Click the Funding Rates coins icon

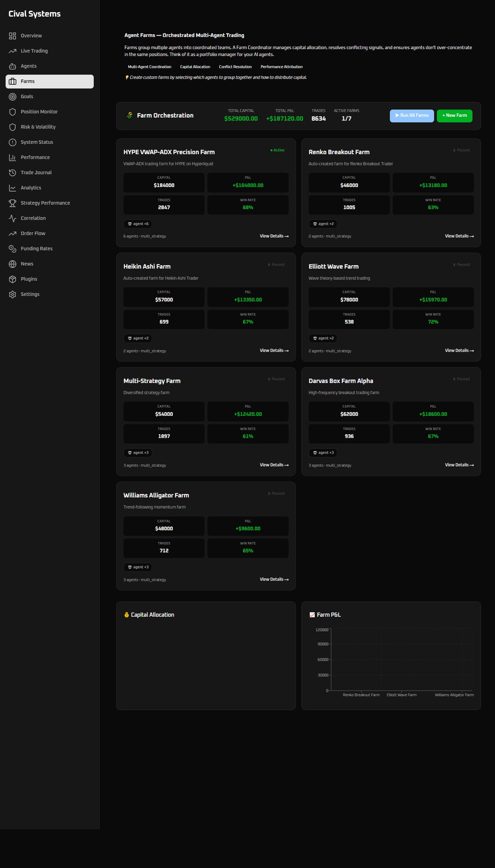pos(13,249)
